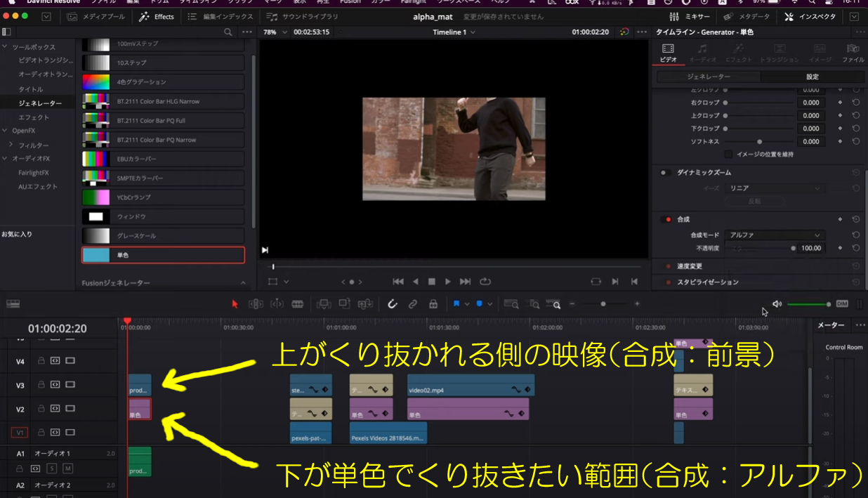
Task: Click the viewer transform overlay icon
Action: point(272,282)
